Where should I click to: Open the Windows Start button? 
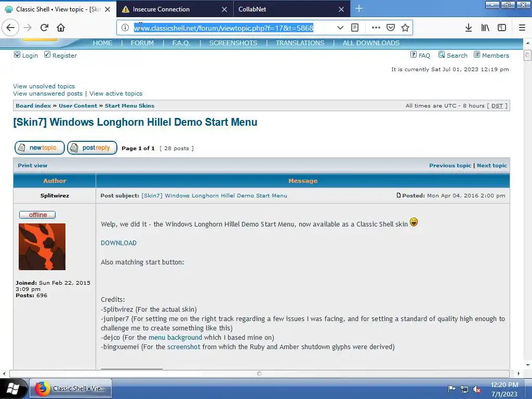[13, 389]
